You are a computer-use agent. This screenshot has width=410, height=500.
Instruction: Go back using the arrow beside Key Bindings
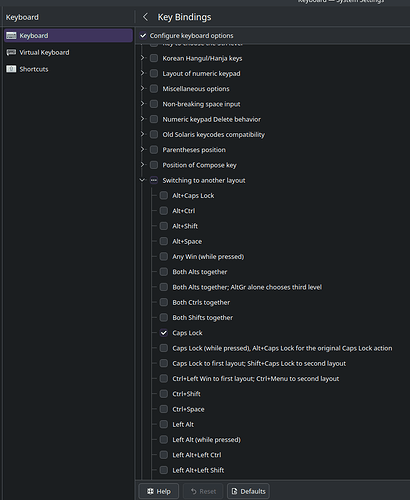point(145,17)
